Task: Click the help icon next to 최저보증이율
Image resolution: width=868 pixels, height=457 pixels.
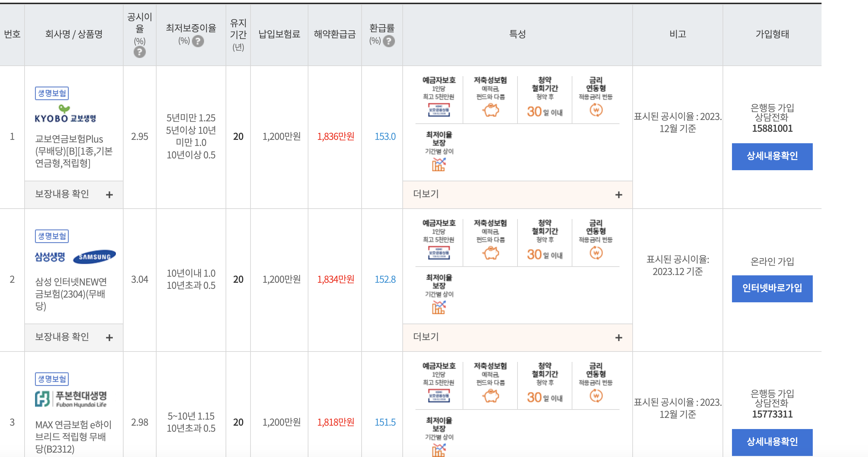Action: pos(198,41)
